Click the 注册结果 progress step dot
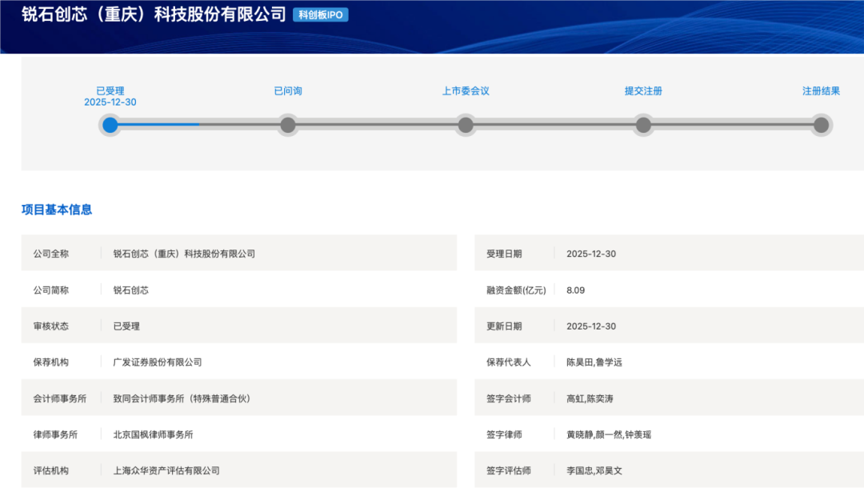Image resolution: width=864 pixels, height=504 pixels. tap(821, 125)
